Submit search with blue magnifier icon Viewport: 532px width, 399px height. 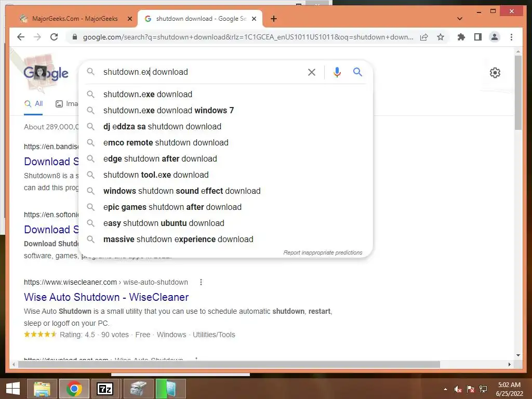point(357,72)
